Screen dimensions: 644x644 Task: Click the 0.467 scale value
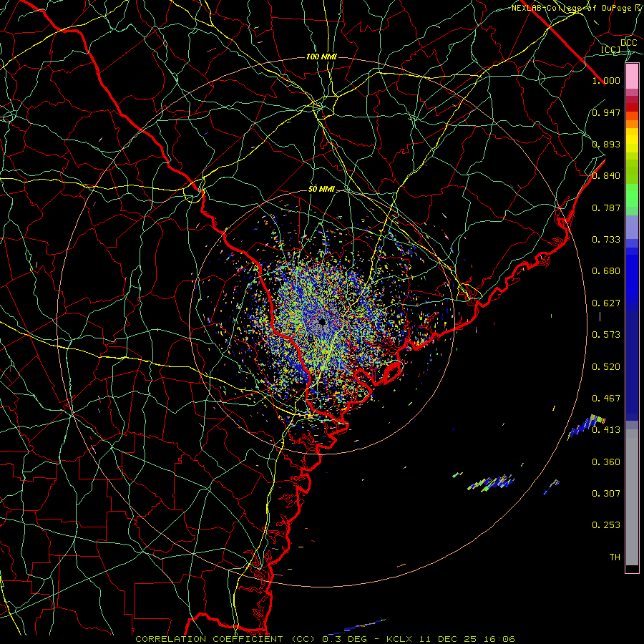606,399
